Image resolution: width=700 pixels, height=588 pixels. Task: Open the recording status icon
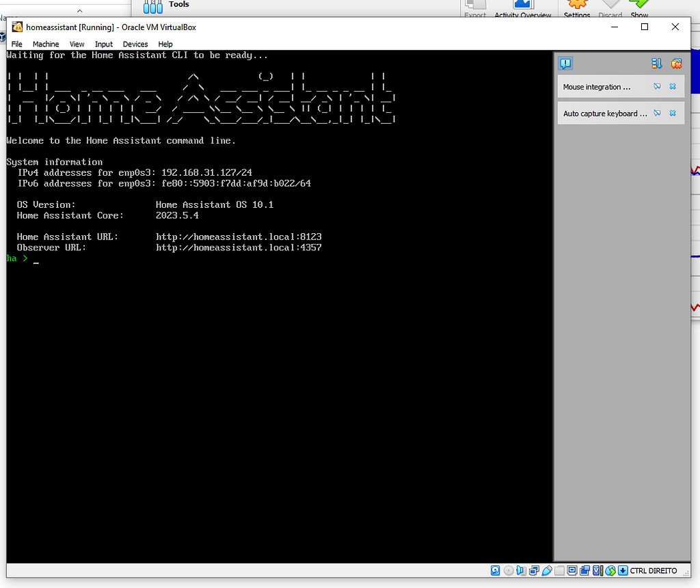pyautogui.click(x=585, y=570)
